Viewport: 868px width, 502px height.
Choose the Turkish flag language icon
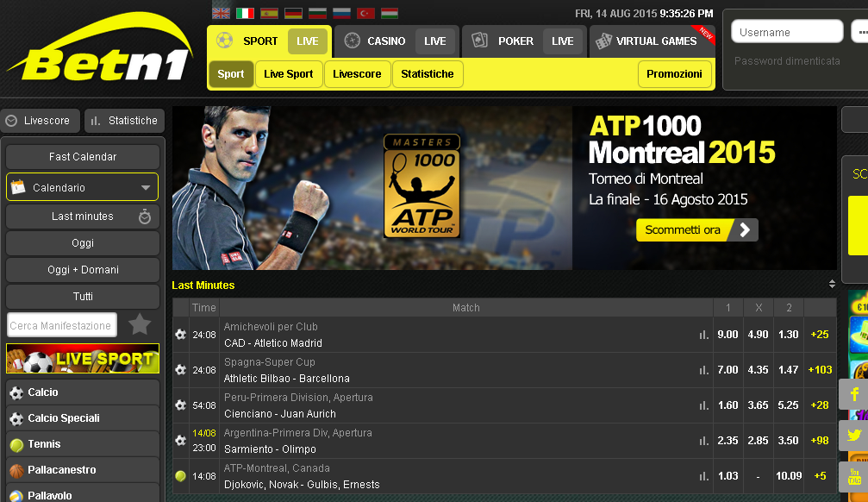point(366,13)
